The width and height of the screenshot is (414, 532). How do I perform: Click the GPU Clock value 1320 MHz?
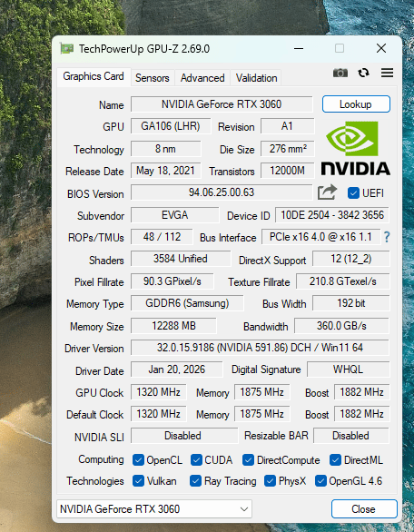click(x=158, y=392)
